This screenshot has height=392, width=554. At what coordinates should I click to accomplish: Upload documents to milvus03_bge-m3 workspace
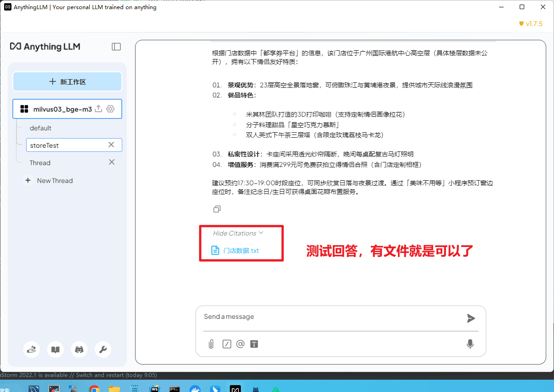coord(98,109)
